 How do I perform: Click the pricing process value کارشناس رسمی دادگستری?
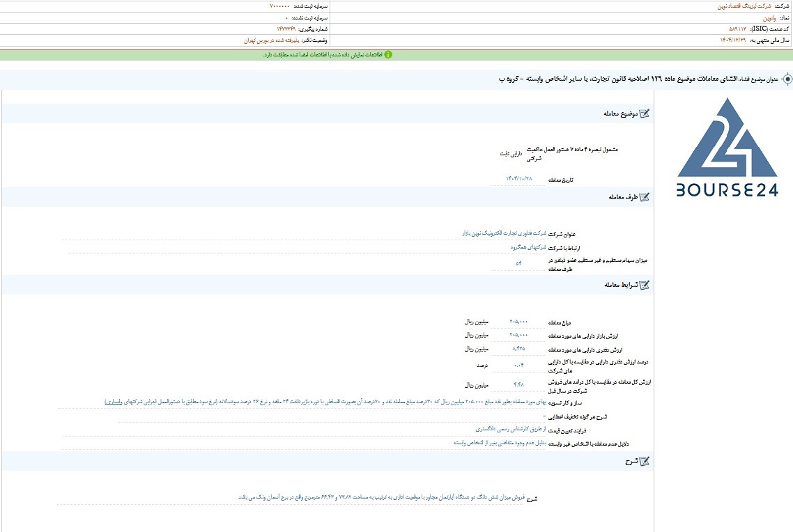pyautogui.click(x=511, y=429)
